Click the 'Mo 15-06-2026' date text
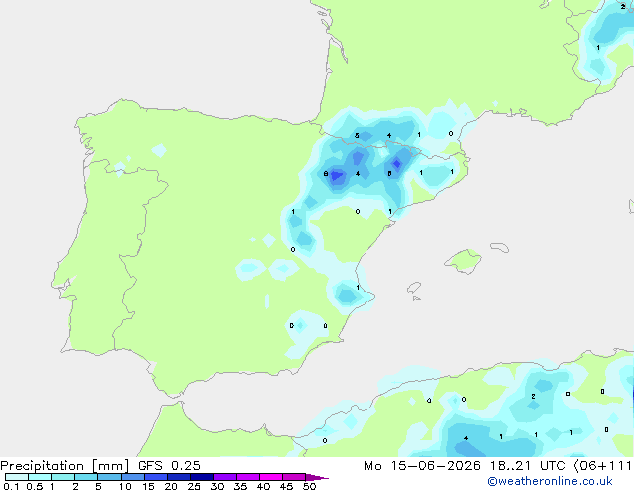634x490 pixels. pos(422,466)
